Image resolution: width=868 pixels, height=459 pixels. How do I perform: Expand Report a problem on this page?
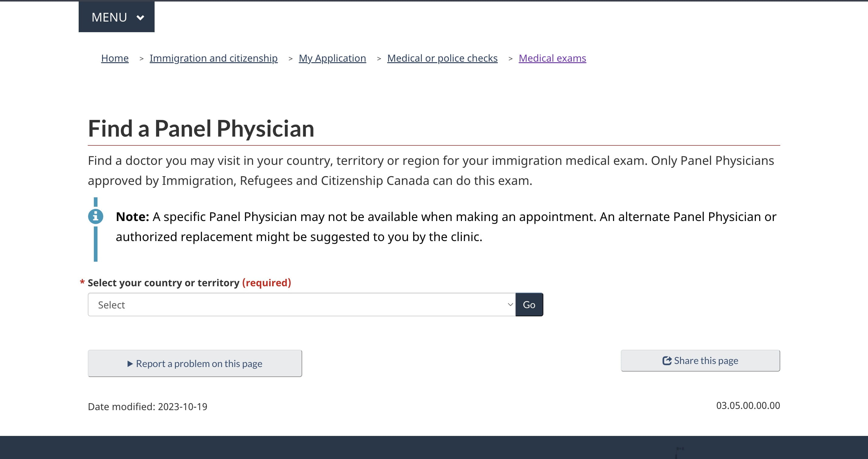(x=195, y=363)
